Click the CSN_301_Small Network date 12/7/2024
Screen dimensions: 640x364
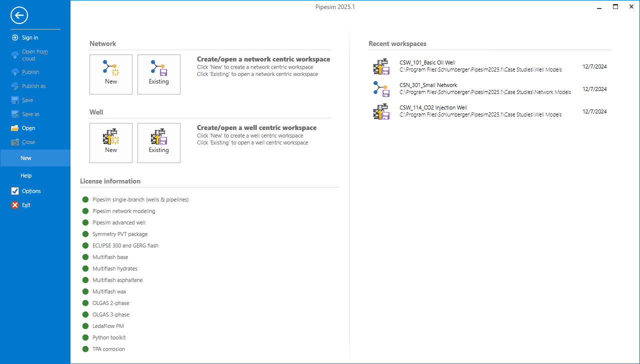(x=595, y=89)
